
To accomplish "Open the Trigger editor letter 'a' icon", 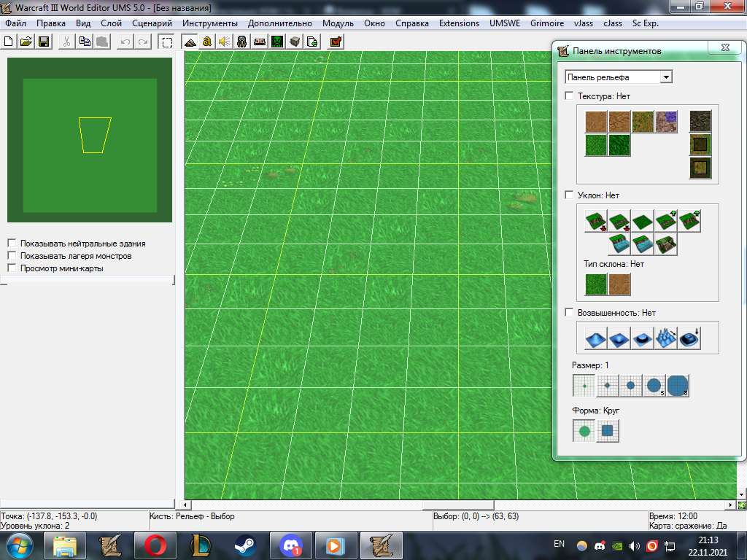I will (x=206, y=42).
